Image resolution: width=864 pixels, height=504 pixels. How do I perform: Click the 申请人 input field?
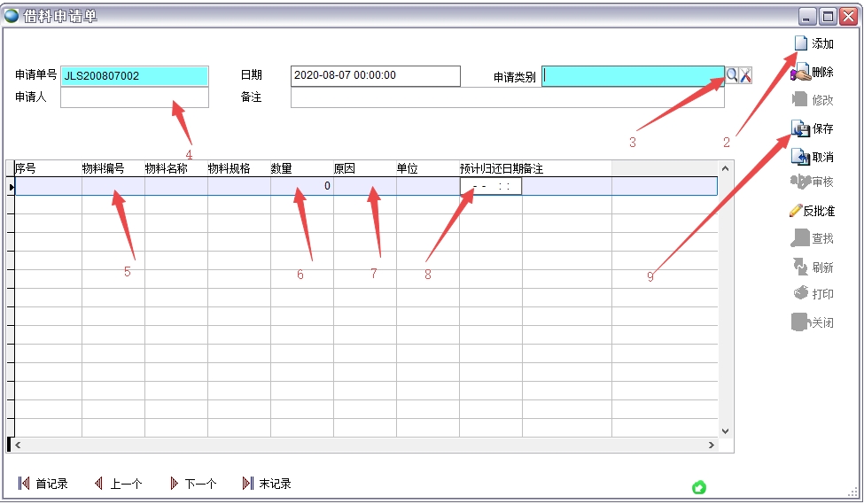point(135,97)
